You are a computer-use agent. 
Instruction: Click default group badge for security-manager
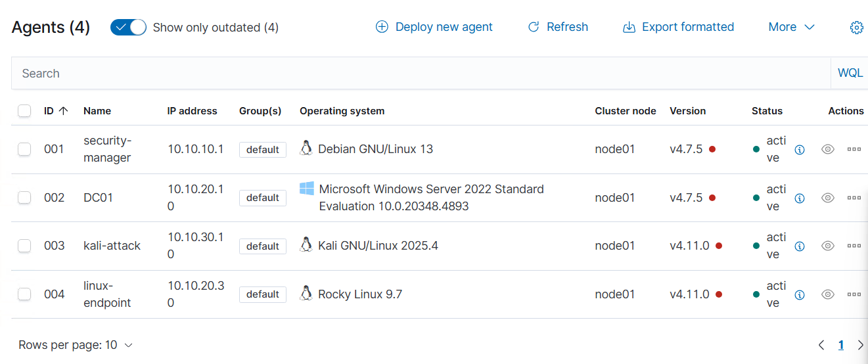[263, 150]
